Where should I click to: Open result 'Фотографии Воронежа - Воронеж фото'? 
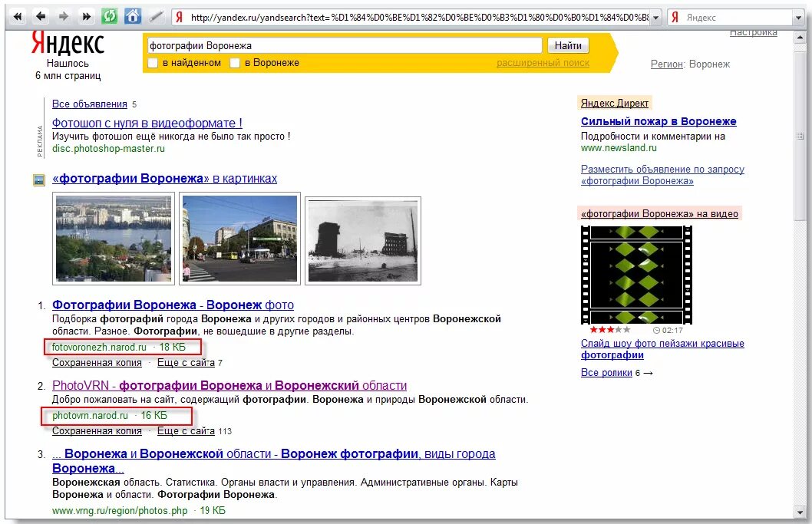click(x=173, y=305)
